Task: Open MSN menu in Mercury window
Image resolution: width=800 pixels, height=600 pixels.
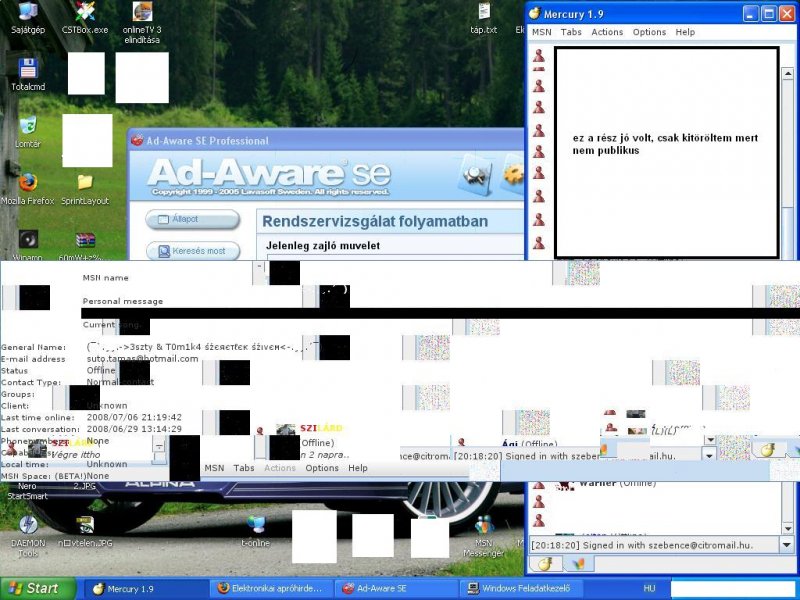Action: [541, 32]
